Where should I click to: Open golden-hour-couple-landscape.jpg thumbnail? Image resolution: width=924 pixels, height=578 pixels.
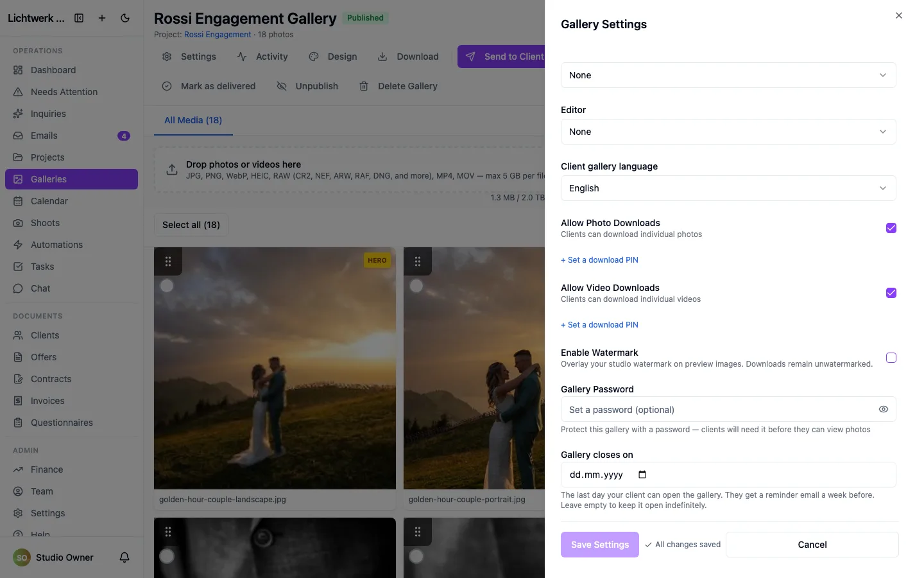tap(275, 369)
